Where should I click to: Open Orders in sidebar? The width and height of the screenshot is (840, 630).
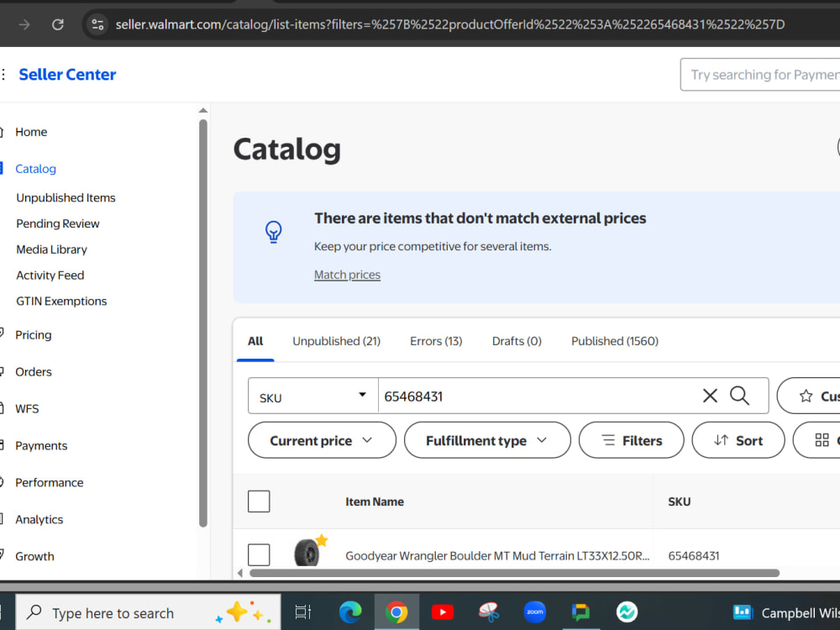[x=34, y=372]
